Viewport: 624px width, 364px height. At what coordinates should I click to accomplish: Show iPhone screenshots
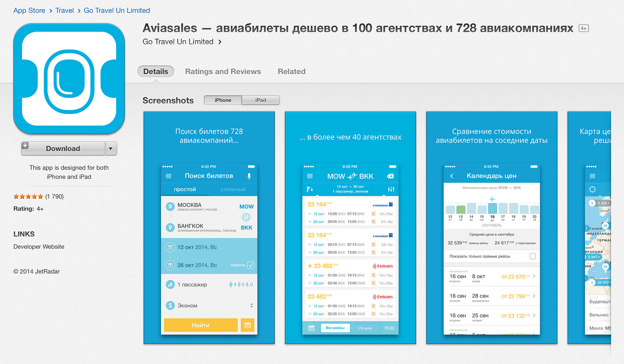[223, 100]
